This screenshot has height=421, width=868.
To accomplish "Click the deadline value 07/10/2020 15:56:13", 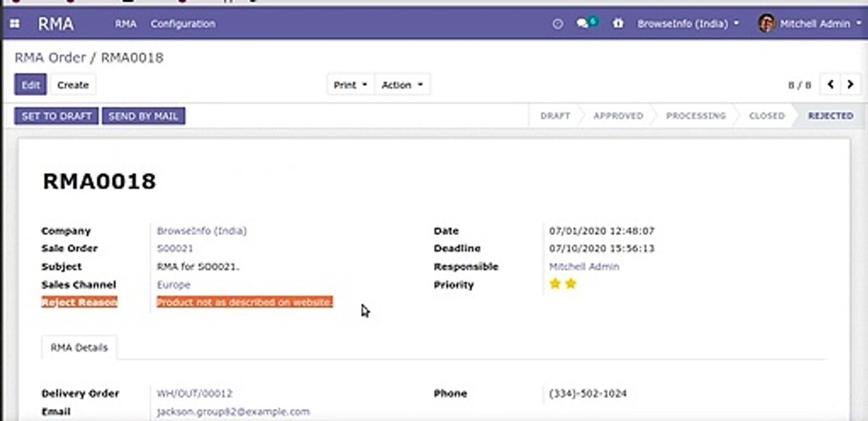I will tap(602, 249).
